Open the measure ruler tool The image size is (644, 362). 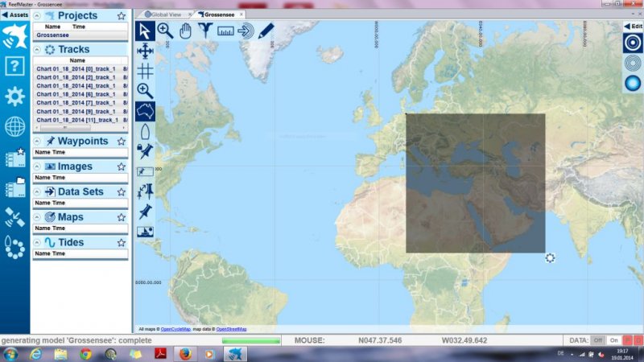225,31
